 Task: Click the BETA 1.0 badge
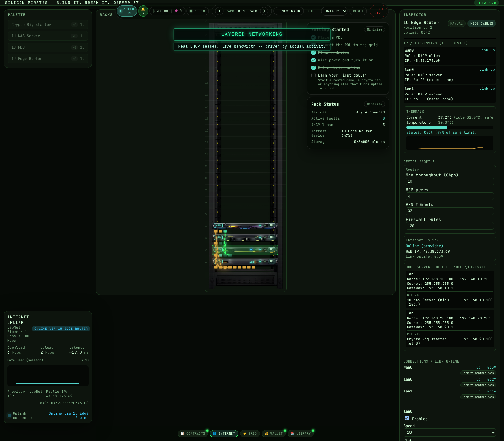(x=486, y=3)
